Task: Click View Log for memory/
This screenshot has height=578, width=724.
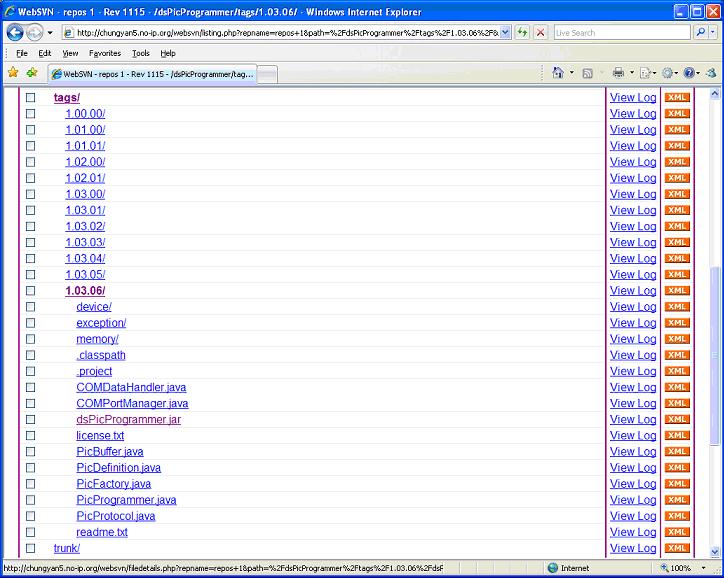Action: tap(633, 339)
